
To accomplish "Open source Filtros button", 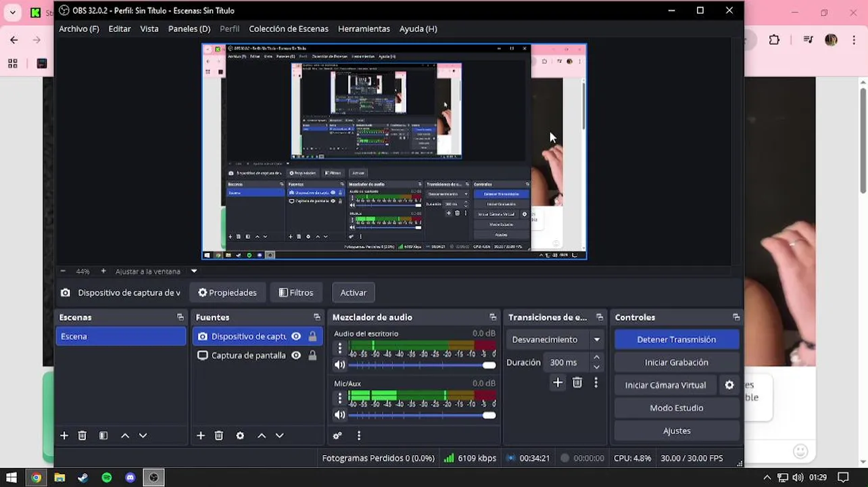I will click(296, 293).
